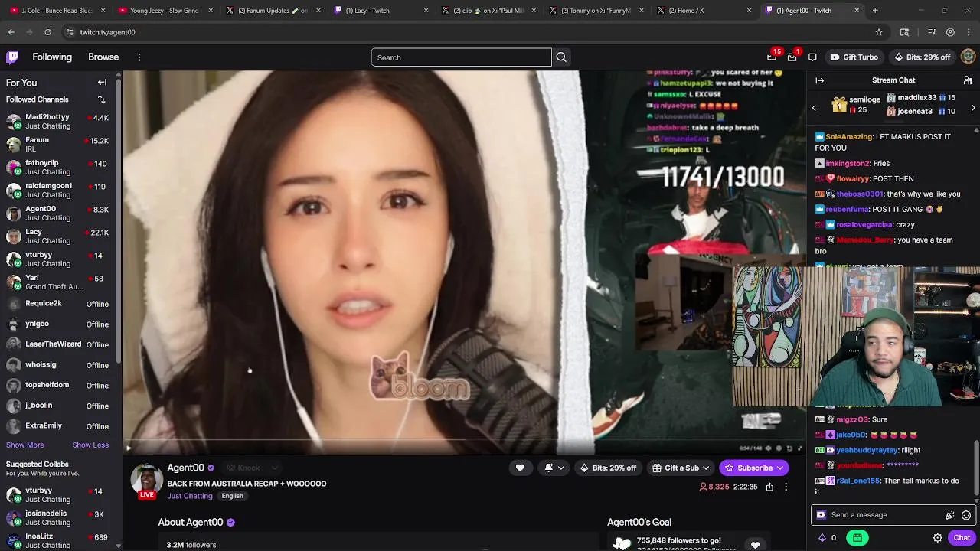Open the Prime loot inbox icon with 15 badge

(x=772, y=57)
